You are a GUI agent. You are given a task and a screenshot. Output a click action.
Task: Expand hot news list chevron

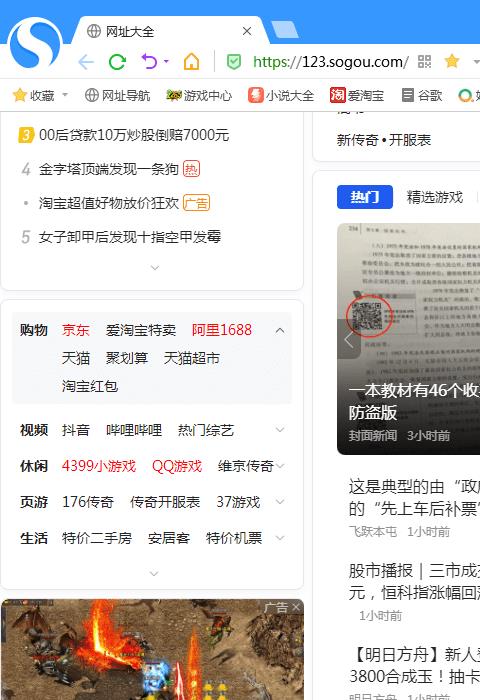click(154, 268)
